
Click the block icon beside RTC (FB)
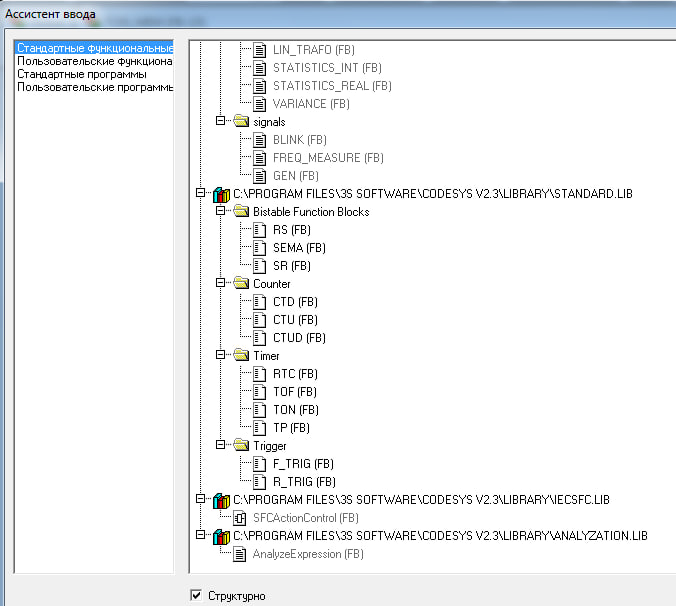[260, 374]
